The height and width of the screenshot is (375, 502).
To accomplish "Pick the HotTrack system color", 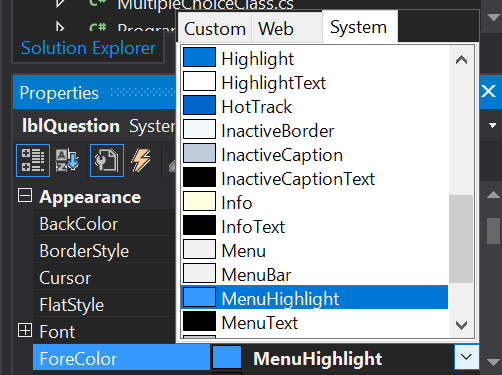I will point(315,107).
